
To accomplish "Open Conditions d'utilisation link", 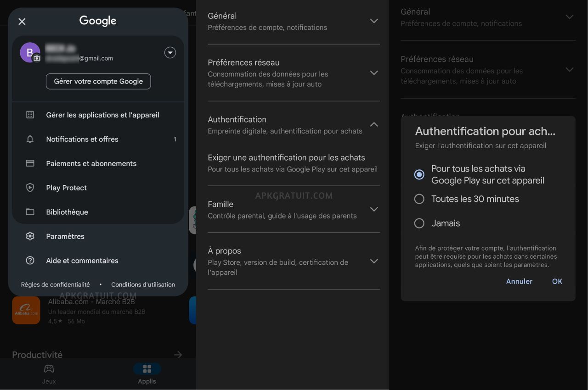I will [x=143, y=284].
